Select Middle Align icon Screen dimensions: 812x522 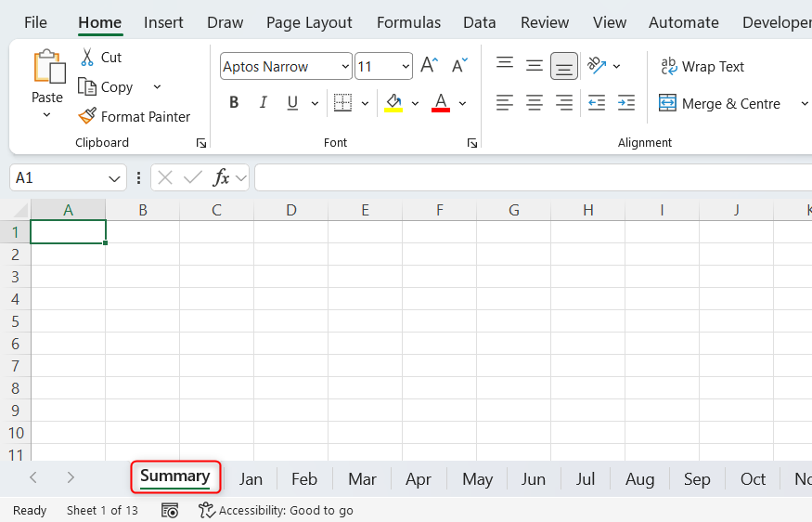534,66
